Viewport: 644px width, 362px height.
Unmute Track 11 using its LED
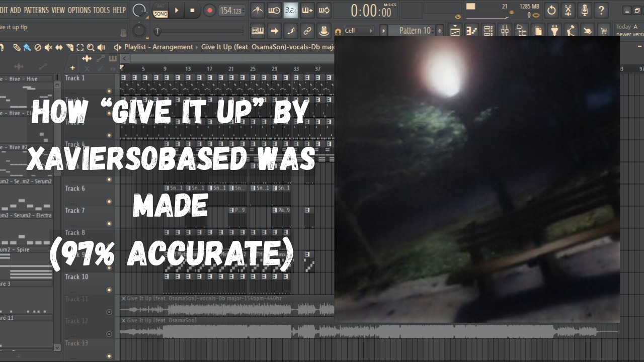109,312
